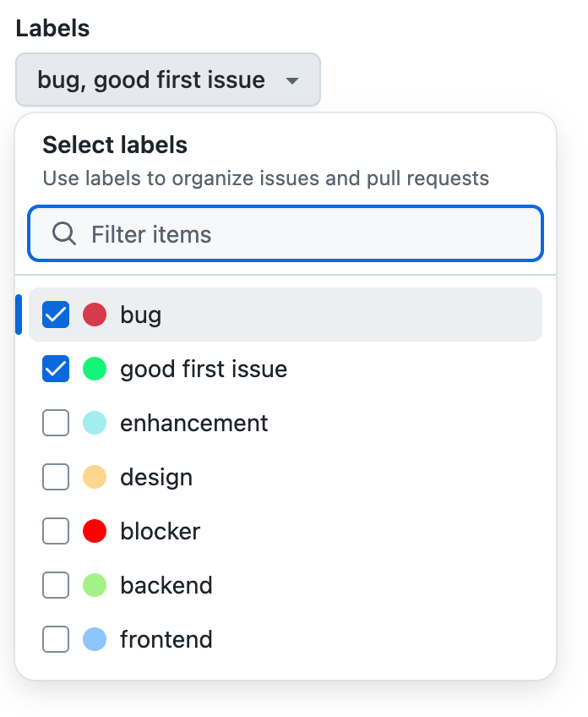This screenshot has width=588, height=717.
Task: Choose the frontend label text
Action: pyautogui.click(x=166, y=639)
